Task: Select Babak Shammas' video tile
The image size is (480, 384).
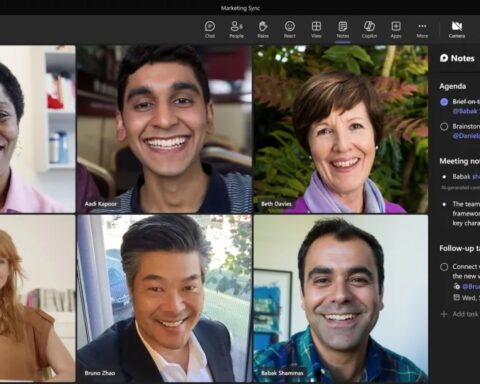Action: (x=341, y=298)
